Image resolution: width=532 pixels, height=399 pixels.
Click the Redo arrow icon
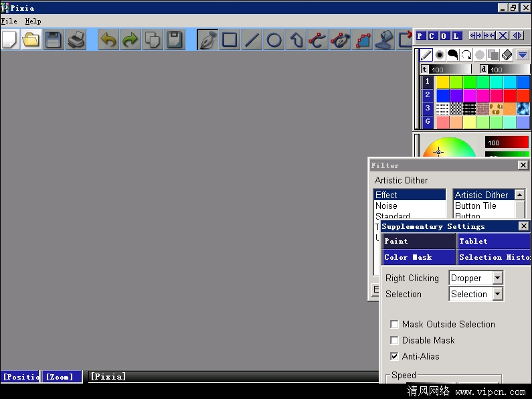pyautogui.click(x=130, y=40)
